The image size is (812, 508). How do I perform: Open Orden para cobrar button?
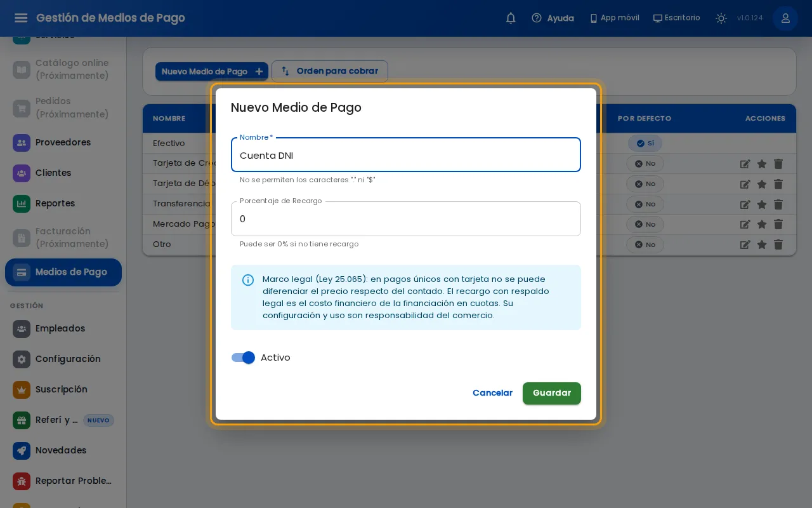pyautogui.click(x=330, y=71)
